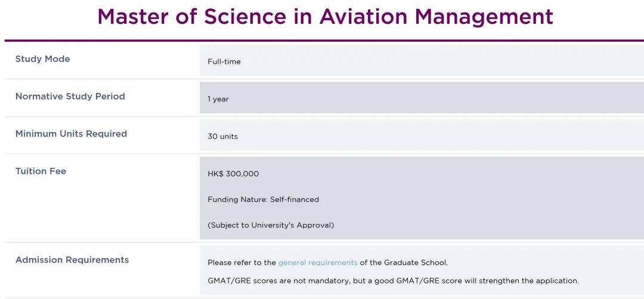Screen dimensions: 644x299
Task: Select the HK$ 300,000 fee text
Action: tap(233, 174)
